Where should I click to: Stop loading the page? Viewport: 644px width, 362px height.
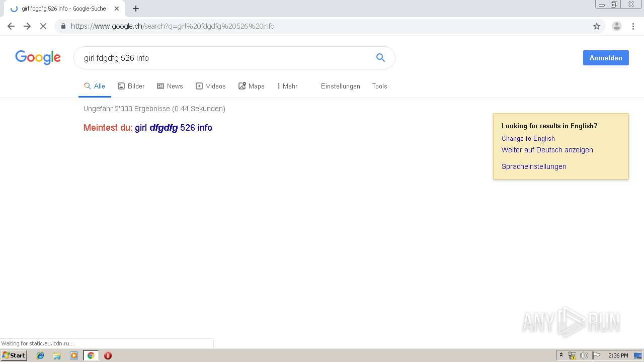point(43,26)
